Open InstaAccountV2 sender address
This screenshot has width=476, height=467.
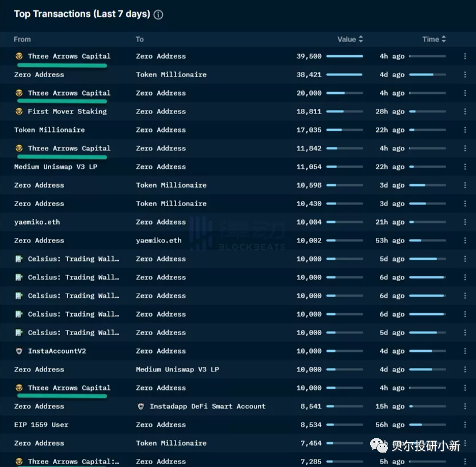point(57,351)
